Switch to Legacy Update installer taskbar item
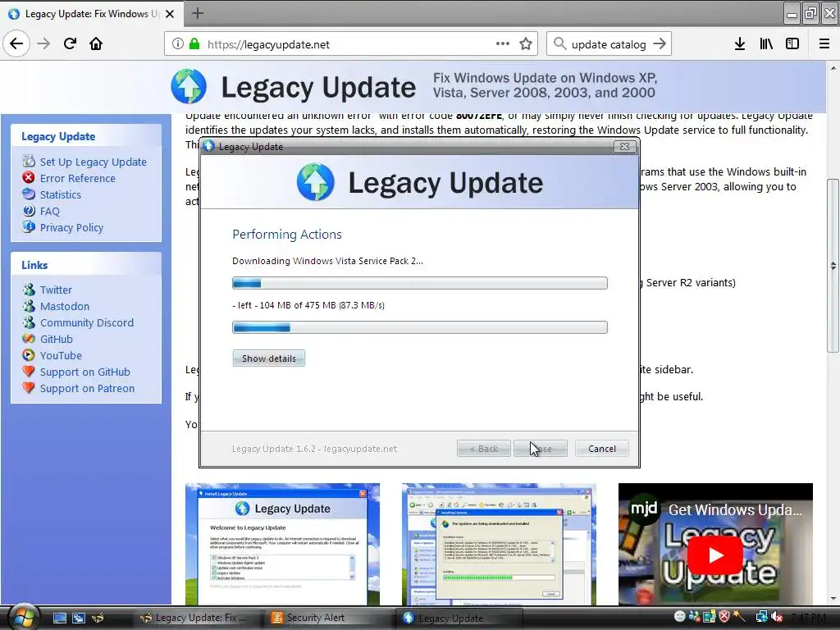840x630 pixels. [459, 618]
